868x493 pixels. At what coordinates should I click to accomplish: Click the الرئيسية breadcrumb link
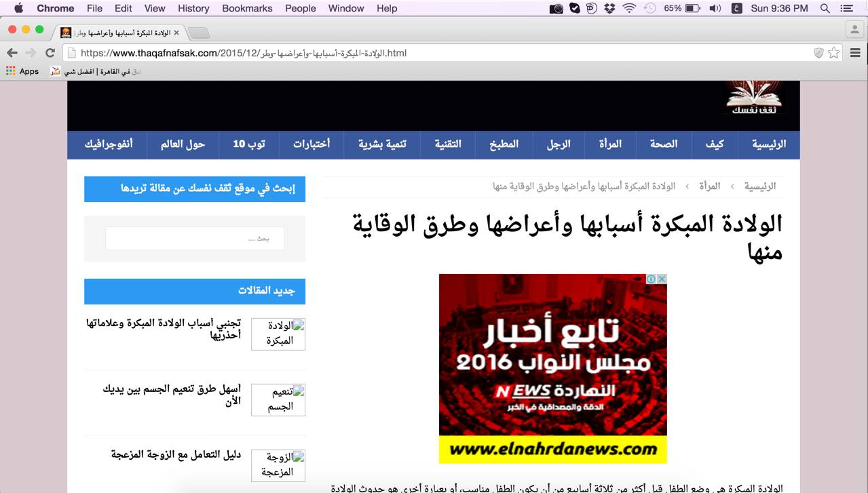[760, 186]
